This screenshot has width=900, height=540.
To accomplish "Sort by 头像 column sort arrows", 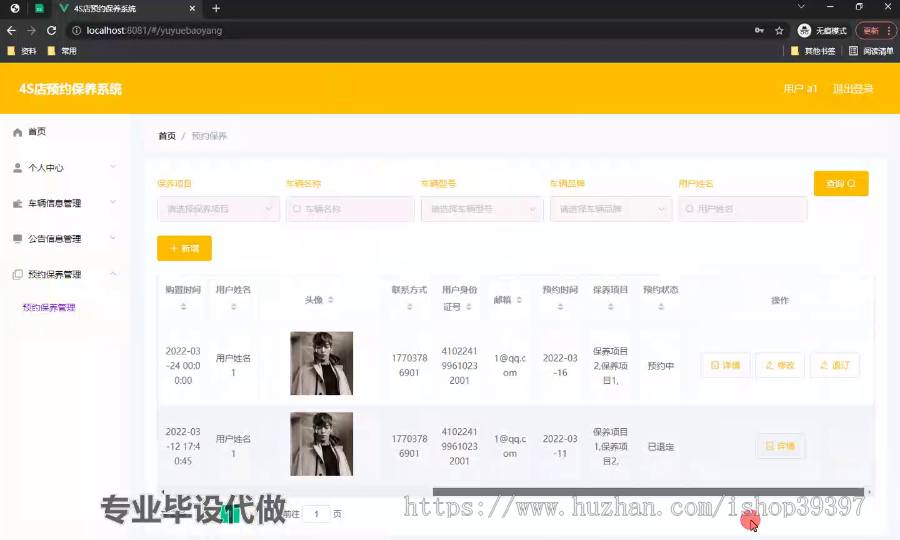I will click(x=331, y=300).
